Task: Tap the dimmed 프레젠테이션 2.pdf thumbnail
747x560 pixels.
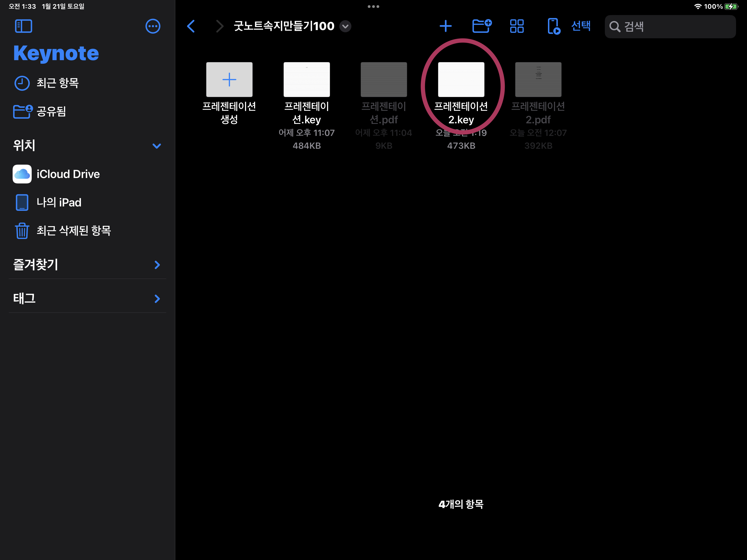Action: coord(538,79)
